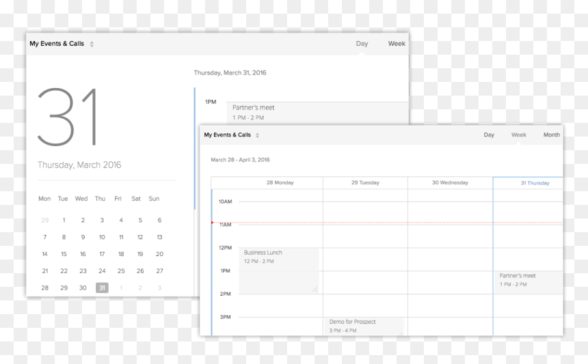Pick date 6 in mini calendar

159,220
